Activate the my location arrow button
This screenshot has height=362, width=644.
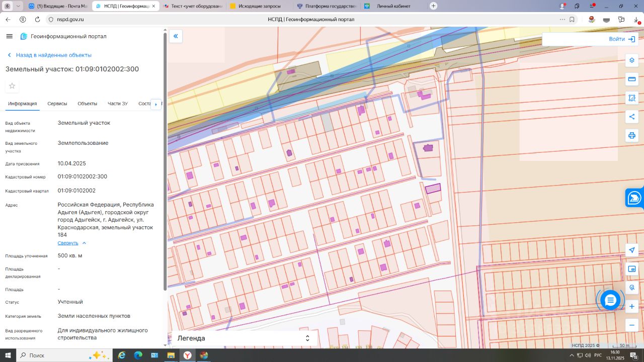(632, 250)
